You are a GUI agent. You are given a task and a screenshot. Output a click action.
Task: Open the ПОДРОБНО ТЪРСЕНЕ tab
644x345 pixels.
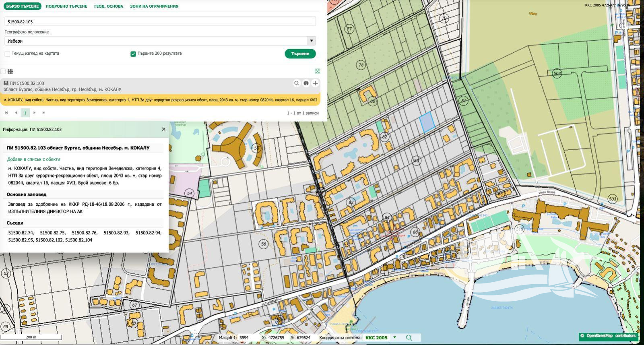(66, 6)
